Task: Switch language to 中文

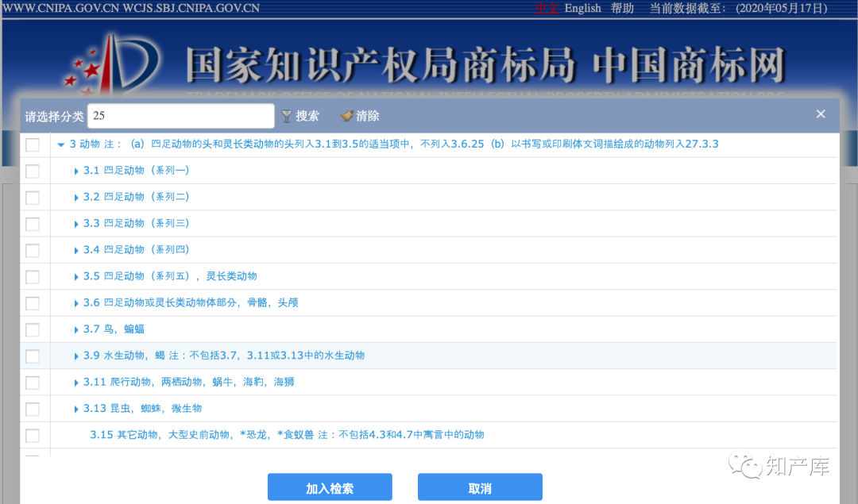Action: coord(547,8)
